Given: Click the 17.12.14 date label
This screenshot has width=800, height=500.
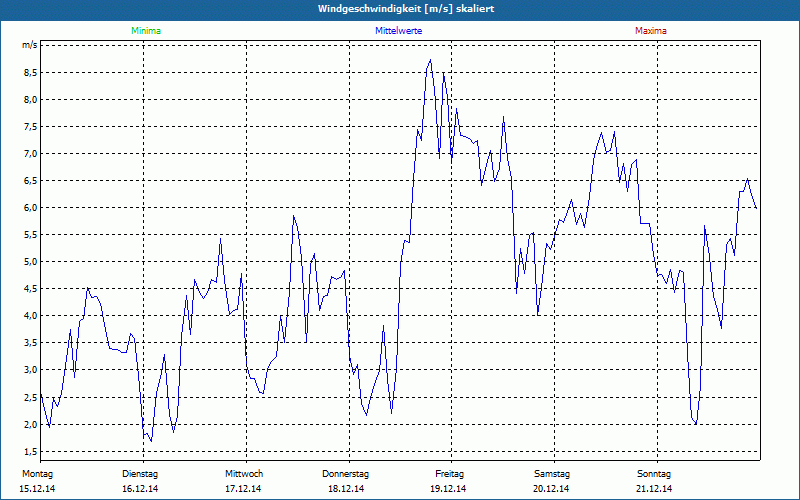Looking at the screenshot, I should (243, 489).
